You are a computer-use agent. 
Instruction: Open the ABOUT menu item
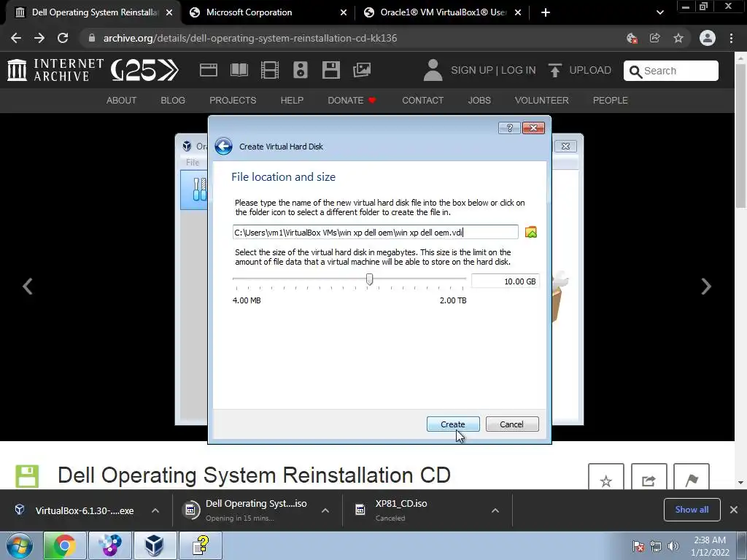(121, 101)
